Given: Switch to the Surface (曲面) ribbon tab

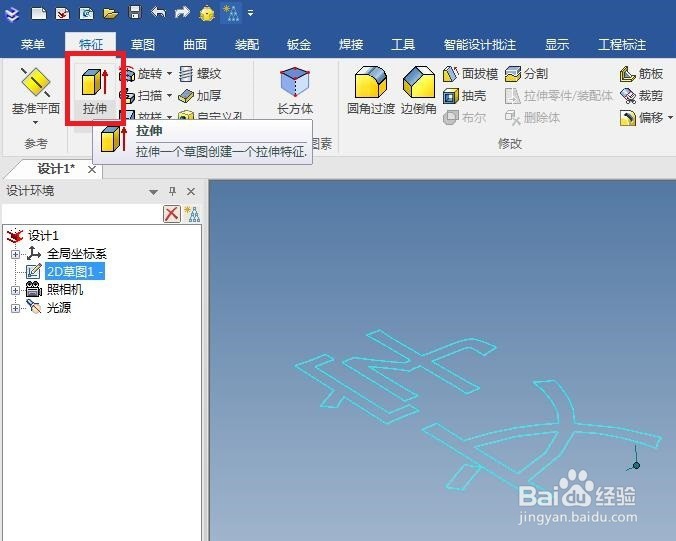Looking at the screenshot, I should pos(195,44).
